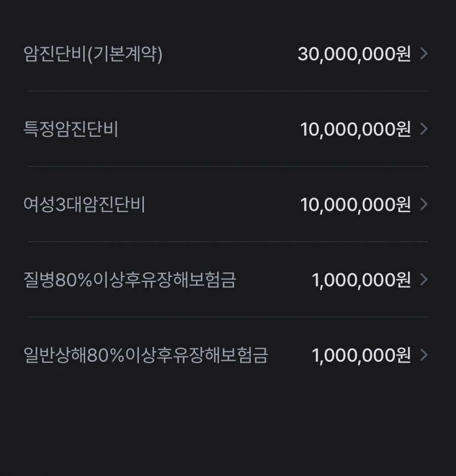The height and width of the screenshot is (476, 456).
Task: Click 10,000,000원 in 여성3대암진단비 row
Action: [356, 205]
